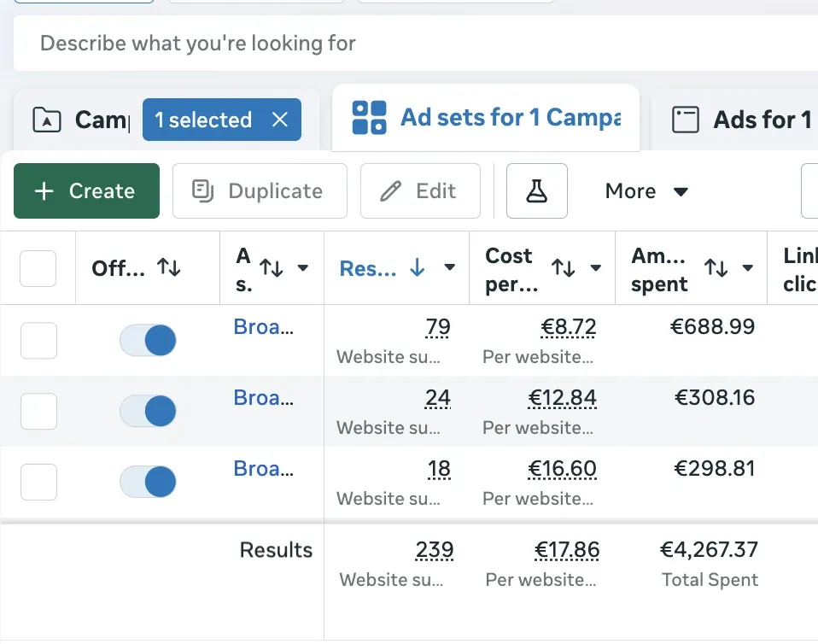Click the €4,267.37 Total Spent value
The image size is (818, 644).
click(709, 549)
